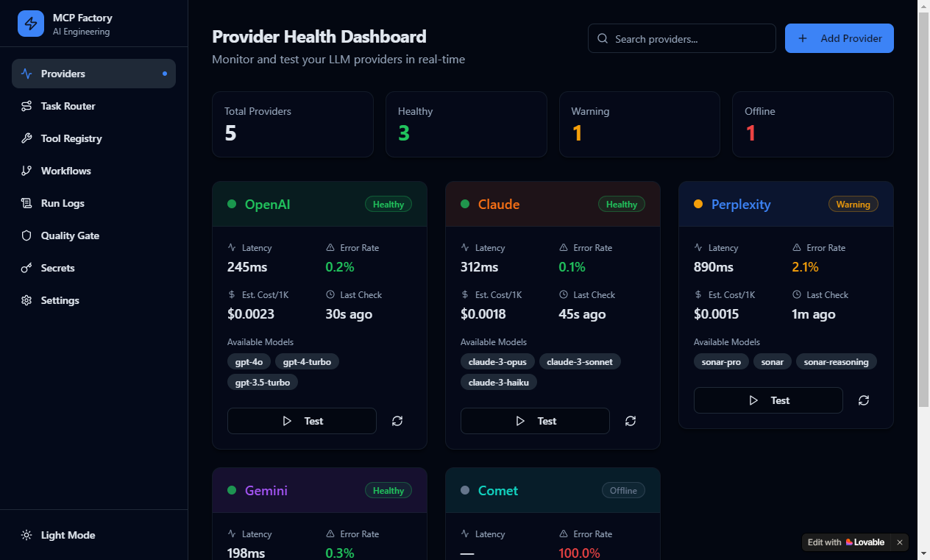Select the gpt-4-turbo model chip
This screenshot has width=930, height=560.
coord(307,361)
